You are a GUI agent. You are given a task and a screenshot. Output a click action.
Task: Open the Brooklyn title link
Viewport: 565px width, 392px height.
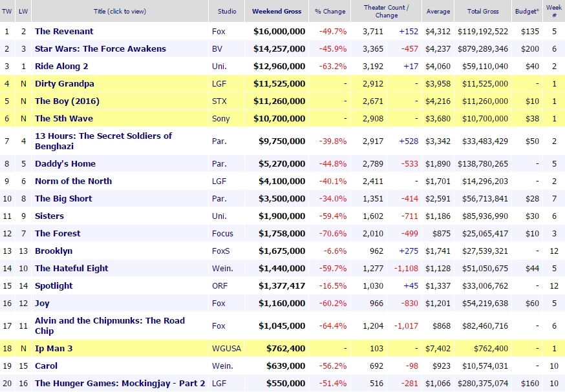[53, 251]
